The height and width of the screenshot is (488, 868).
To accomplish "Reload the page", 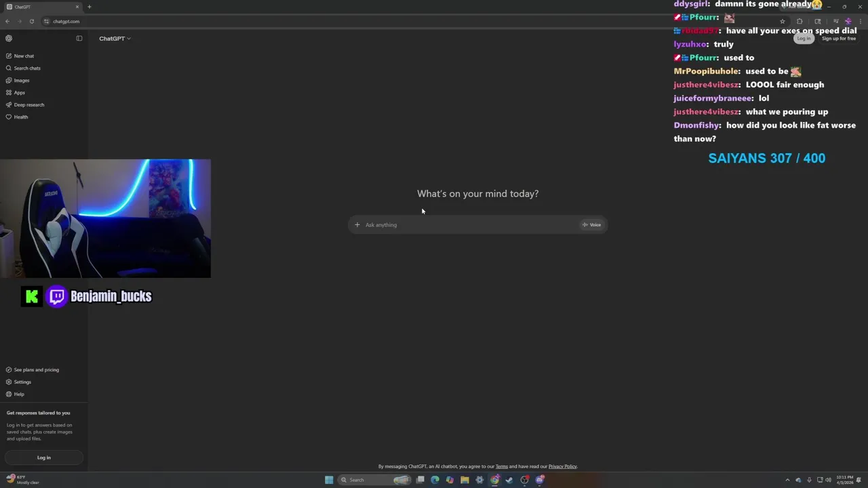I will [31, 21].
